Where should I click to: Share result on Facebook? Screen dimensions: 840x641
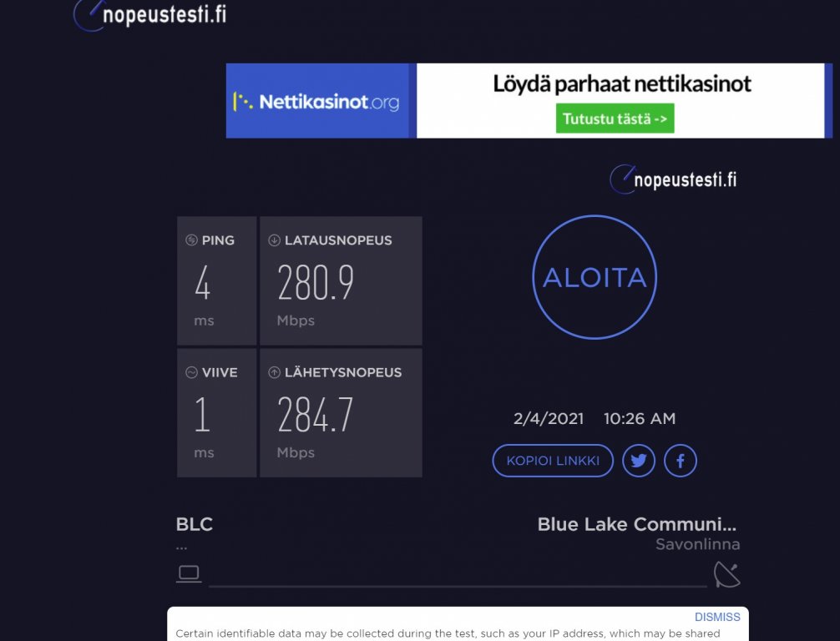[x=681, y=461]
